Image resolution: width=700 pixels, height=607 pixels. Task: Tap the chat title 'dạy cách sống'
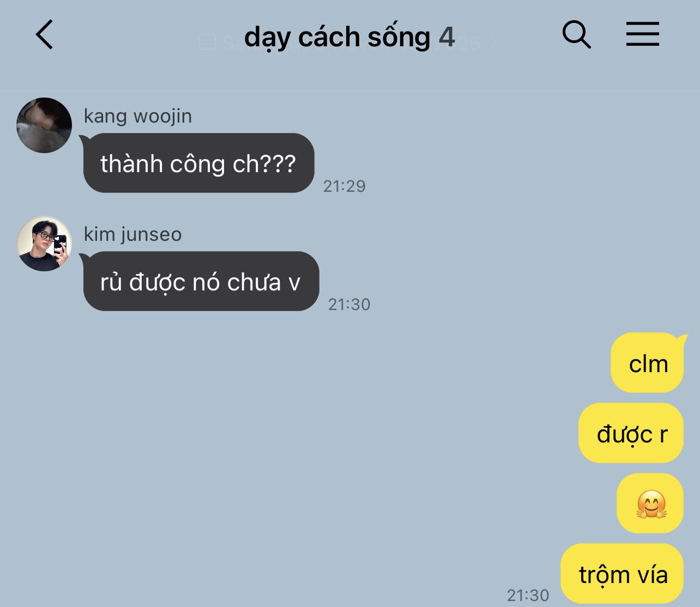(337, 38)
